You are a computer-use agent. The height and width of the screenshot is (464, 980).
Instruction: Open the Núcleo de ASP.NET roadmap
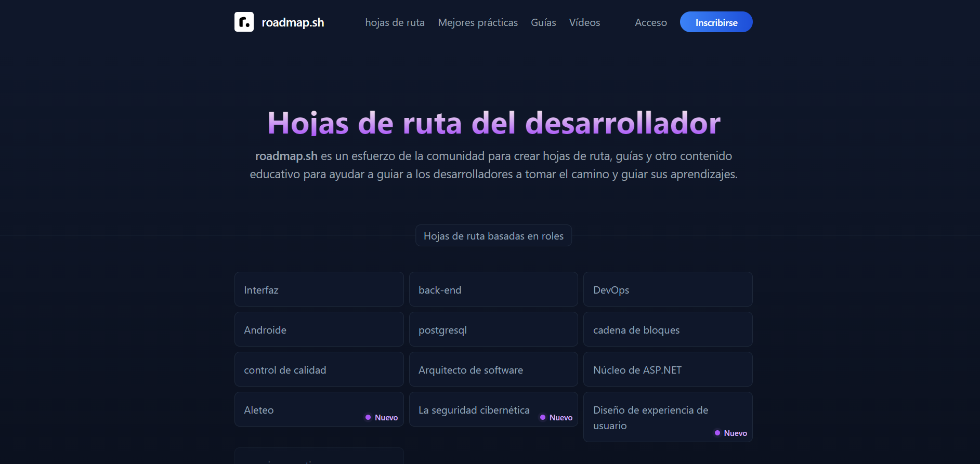pos(668,369)
